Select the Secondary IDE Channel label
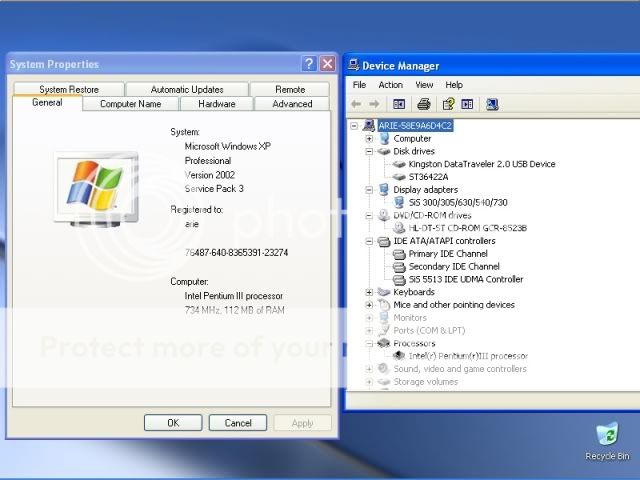The width and height of the screenshot is (640, 480). 454,267
